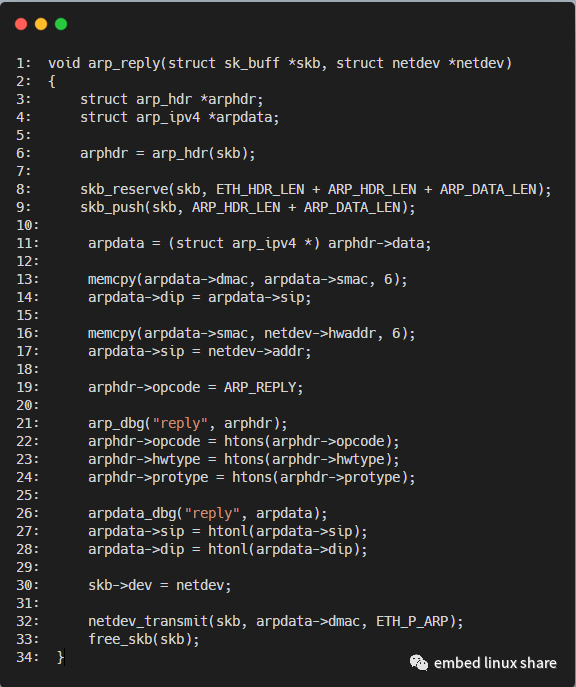Click the arp_reply function name on line 1
Viewport: 576px width, 687px height.
point(124,64)
